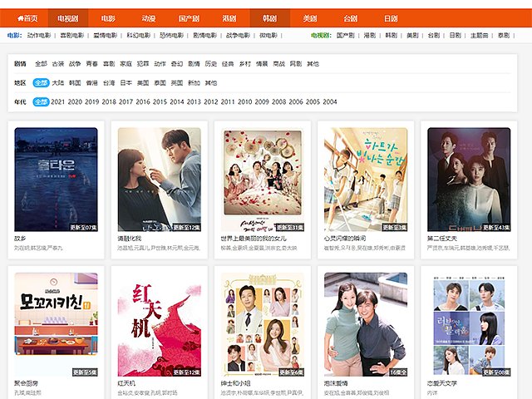Select the blue 全部 pill in 地区 row
The image size is (532, 399).
point(41,83)
